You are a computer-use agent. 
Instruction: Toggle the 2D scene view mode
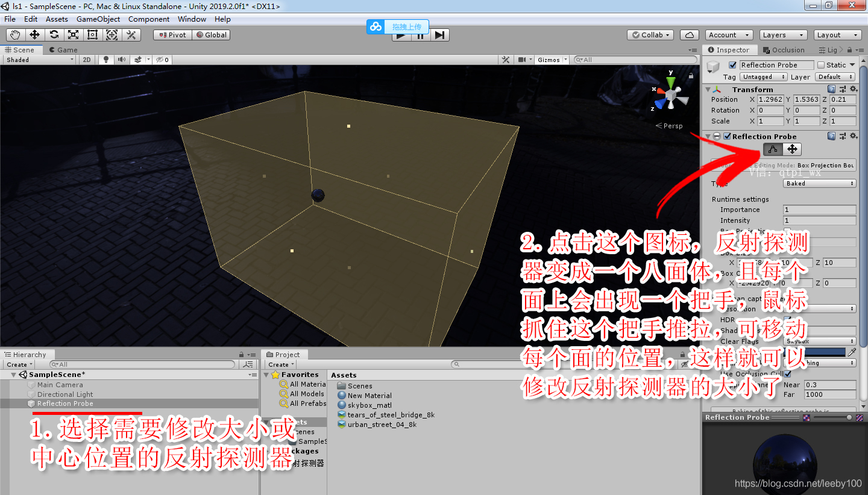click(x=87, y=60)
